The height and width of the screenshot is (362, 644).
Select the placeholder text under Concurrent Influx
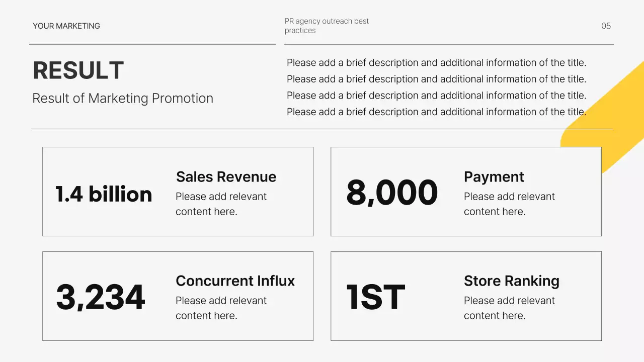(221, 308)
